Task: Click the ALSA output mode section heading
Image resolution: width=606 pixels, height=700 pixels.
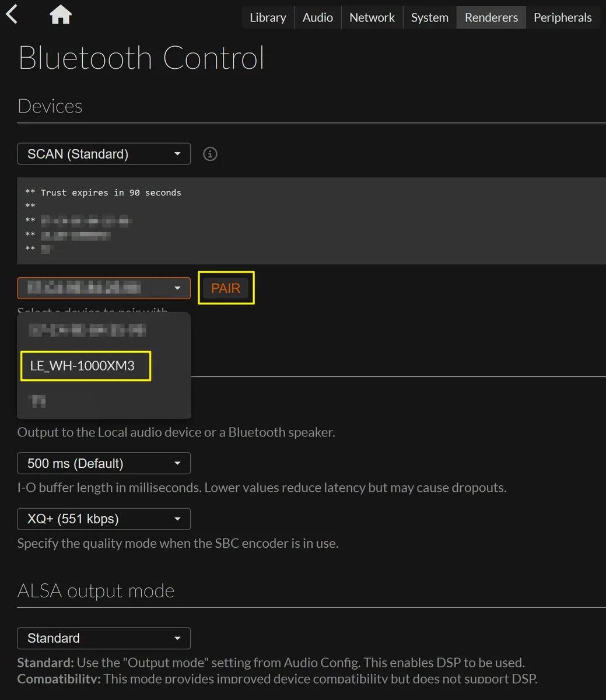Action: pyautogui.click(x=96, y=591)
